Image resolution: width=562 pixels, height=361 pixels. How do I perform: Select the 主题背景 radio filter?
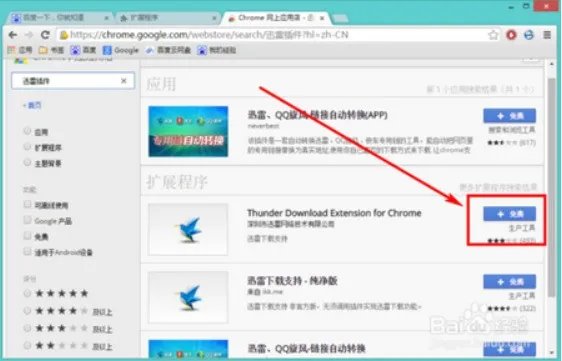pos(27,163)
